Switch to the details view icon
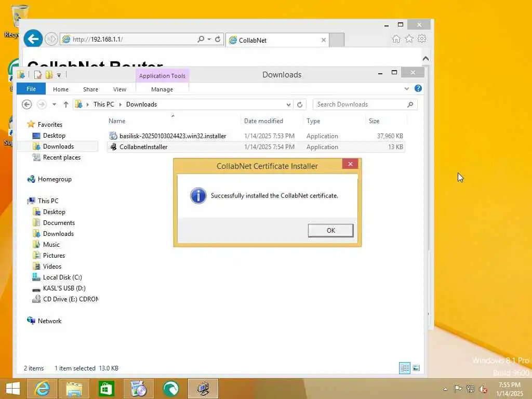532x399 pixels. click(x=404, y=368)
